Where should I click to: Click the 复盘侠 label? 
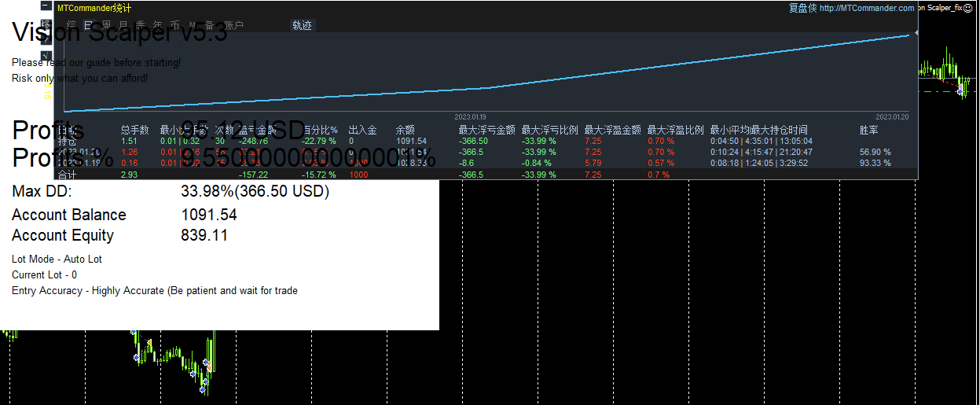tap(802, 8)
